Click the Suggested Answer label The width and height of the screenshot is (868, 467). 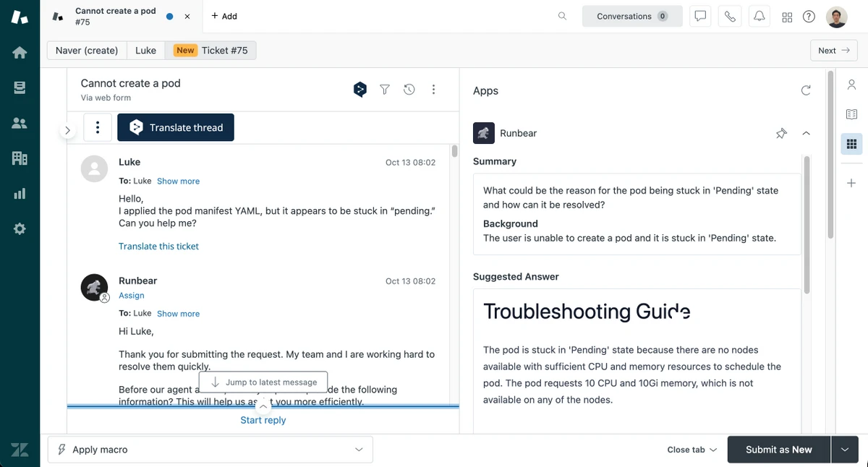point(516,277)
